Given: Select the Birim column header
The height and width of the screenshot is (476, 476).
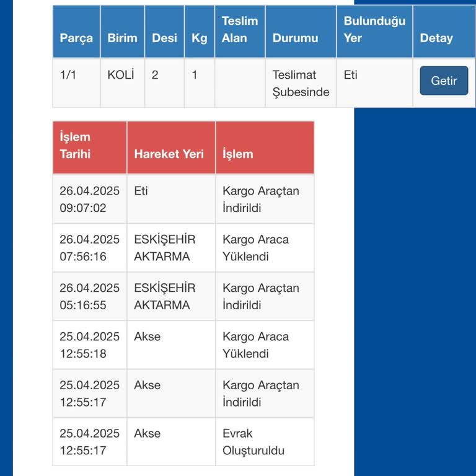Looking at the screenshot, I should coord(122,32).
